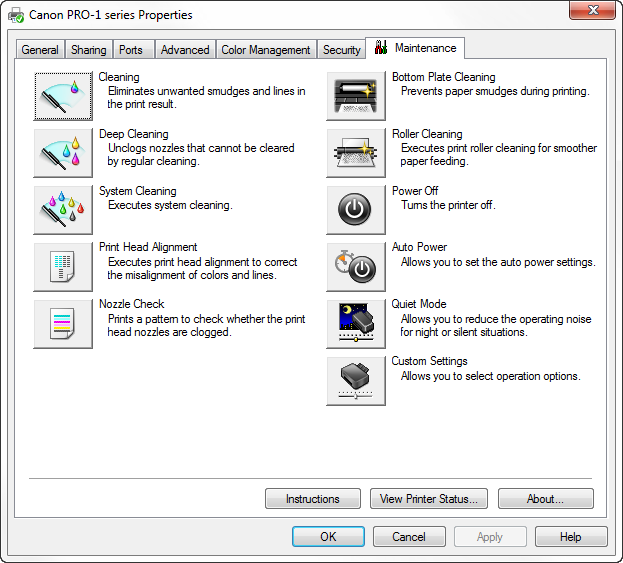
Task: Select the Security tab
Action: (341, 50)
